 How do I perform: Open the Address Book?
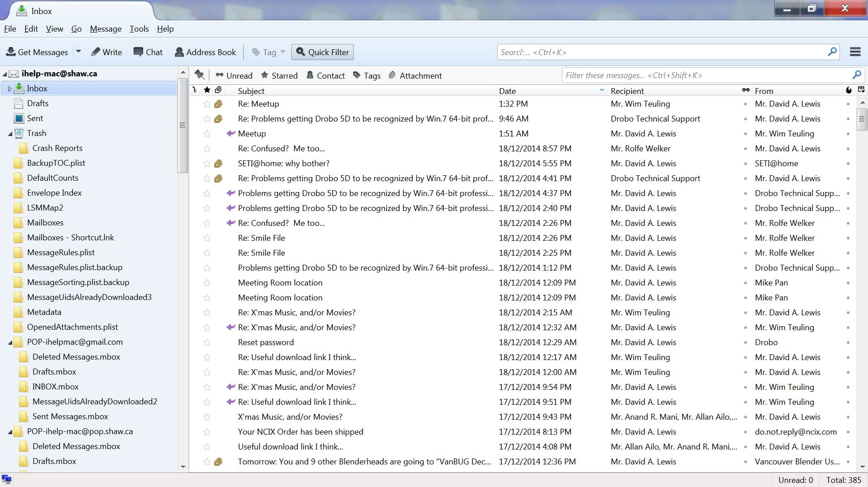click(205, 52)
